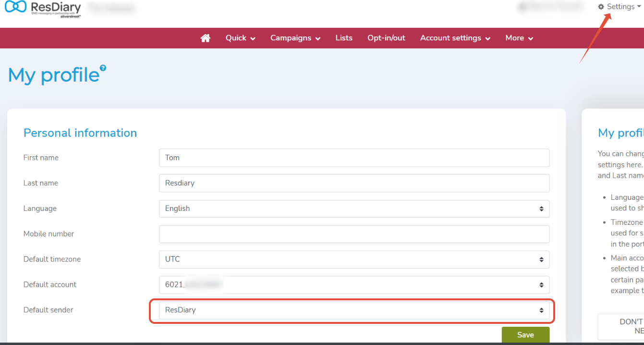
Task: Click the ResDiary logo
Action: [43, 9]
